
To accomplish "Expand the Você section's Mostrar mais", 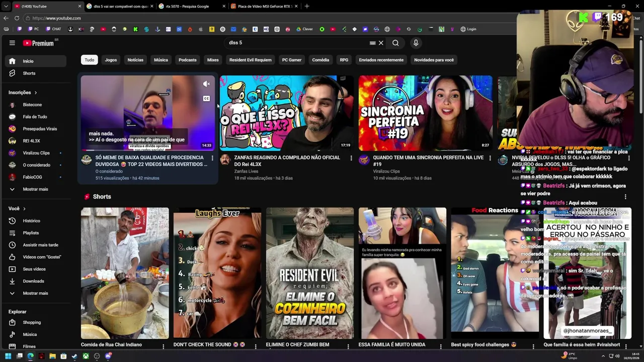I will (x=35, y=293).
